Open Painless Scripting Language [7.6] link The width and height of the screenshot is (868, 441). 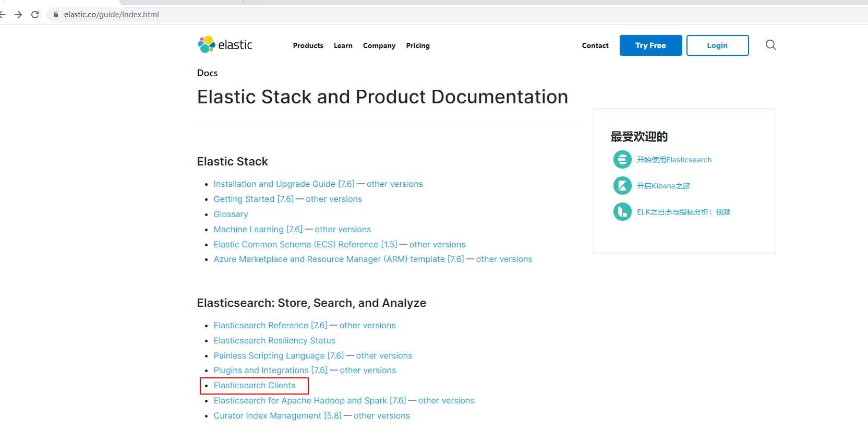tap(279, 355)
